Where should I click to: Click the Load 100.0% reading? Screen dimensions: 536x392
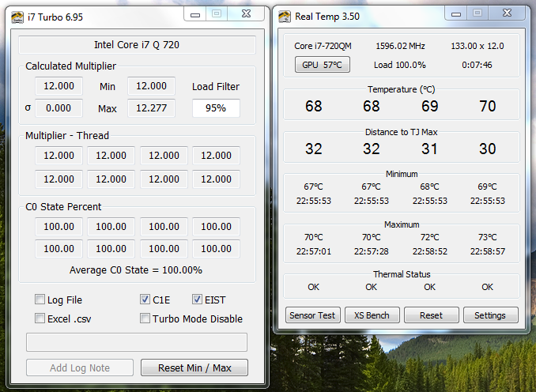click(x=399, y=65)
